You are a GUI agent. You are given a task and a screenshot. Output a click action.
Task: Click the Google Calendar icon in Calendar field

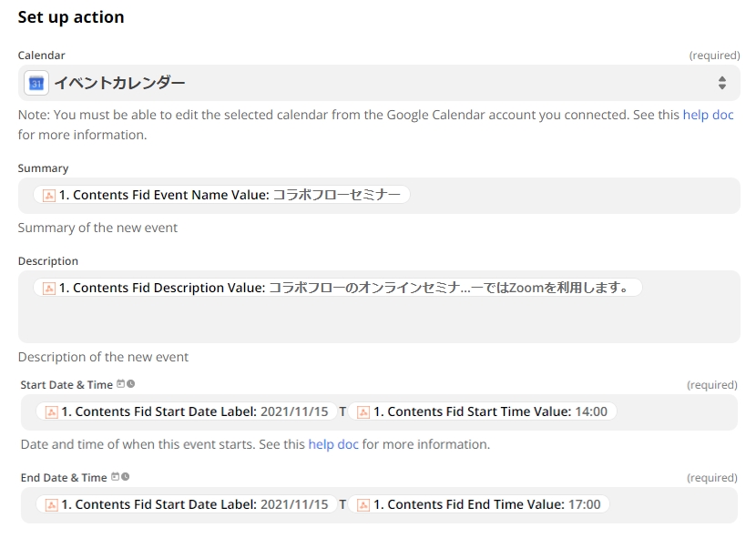(x=36, y=84)
